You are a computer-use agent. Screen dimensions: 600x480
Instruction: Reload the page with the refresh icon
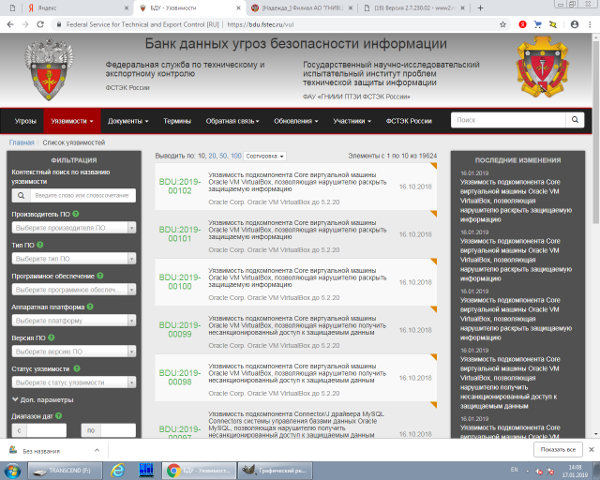40,24
